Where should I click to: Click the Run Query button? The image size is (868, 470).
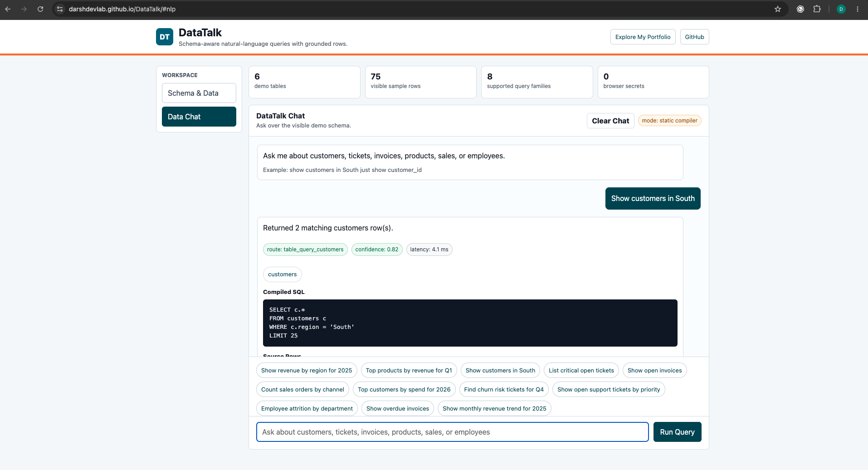pos(677,432)
